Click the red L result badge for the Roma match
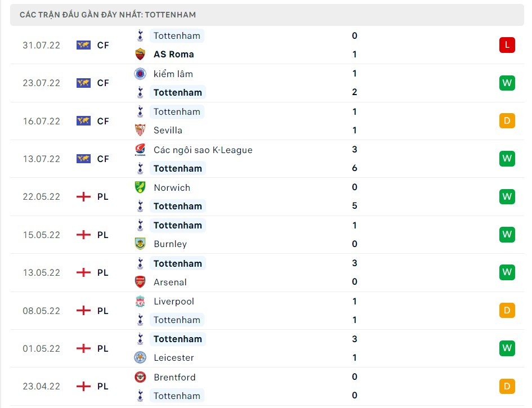The width and height of the screenshot is (532, 408). coord(507,45)
